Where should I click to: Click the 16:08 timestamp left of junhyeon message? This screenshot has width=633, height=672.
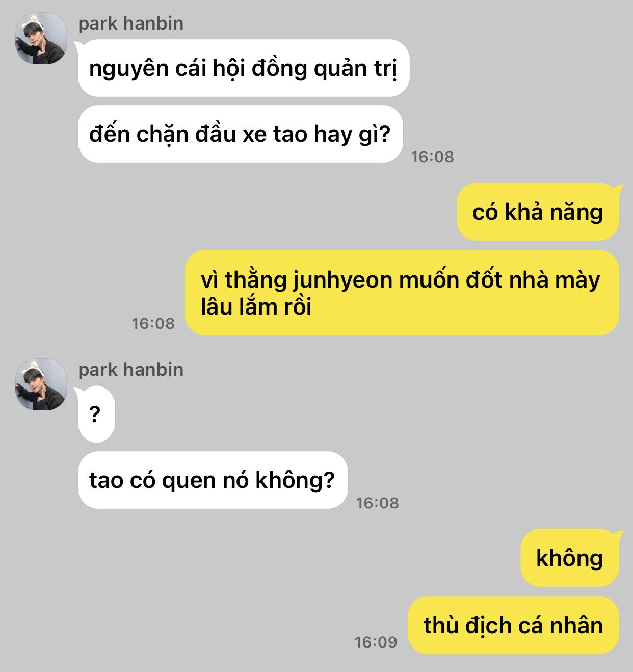(153, 323)
